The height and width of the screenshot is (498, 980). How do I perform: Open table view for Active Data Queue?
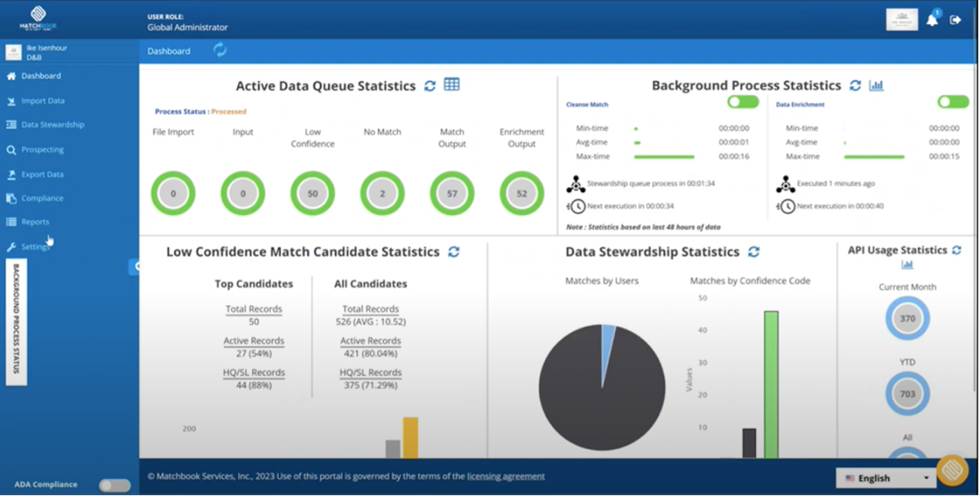pyautogui.click(x=452, y=85)
